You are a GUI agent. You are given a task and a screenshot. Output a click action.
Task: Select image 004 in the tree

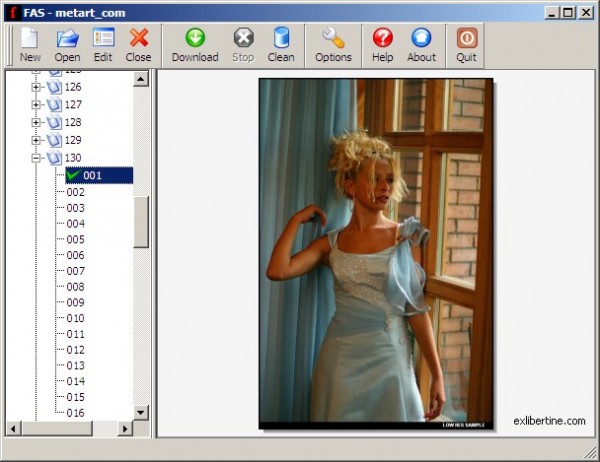tap(75, 224)
